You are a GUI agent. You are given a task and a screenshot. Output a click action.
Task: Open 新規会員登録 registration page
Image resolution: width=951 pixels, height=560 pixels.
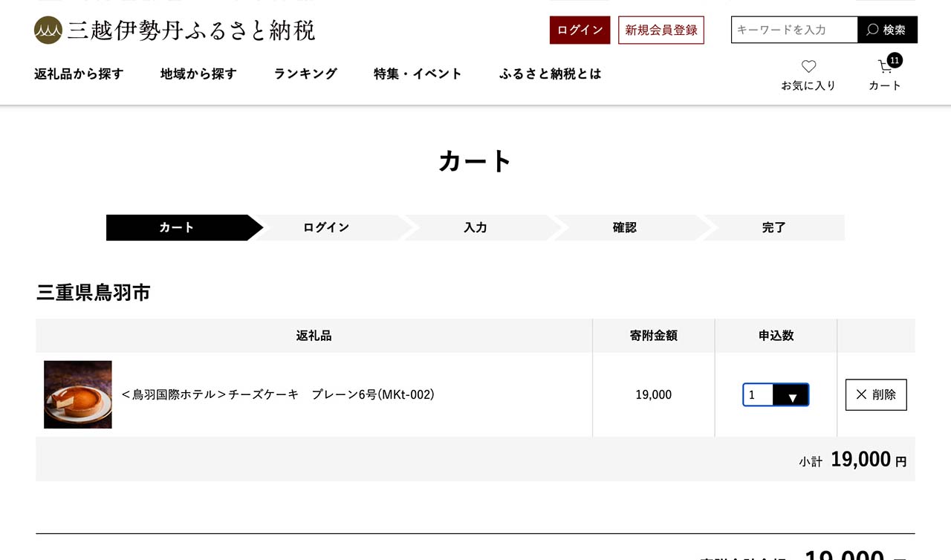pos(660,30)
